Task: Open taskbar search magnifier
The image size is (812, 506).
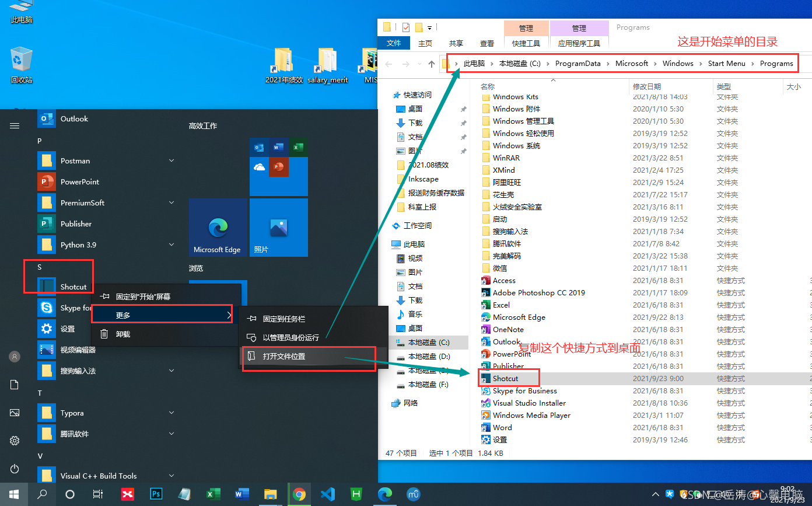Action: click(x=42, y=494)
